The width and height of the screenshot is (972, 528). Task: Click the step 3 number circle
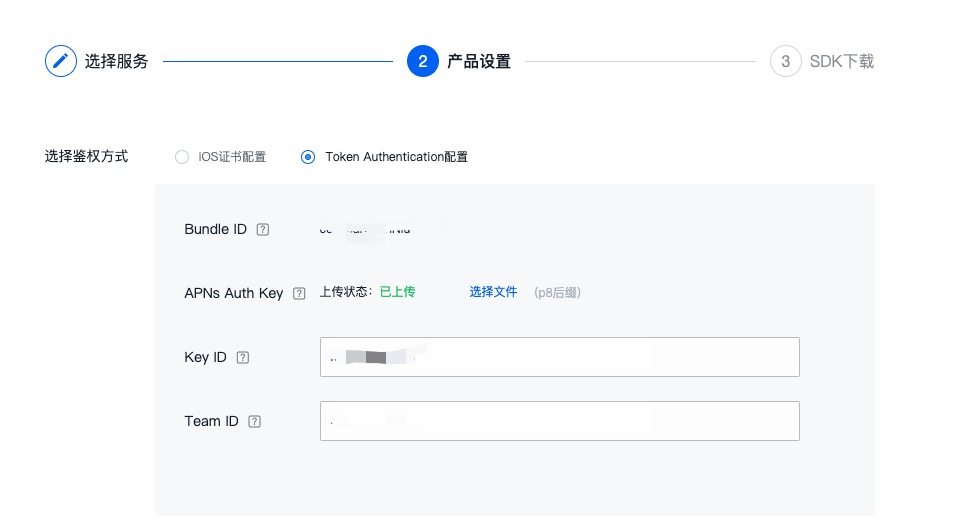[786, 61]
